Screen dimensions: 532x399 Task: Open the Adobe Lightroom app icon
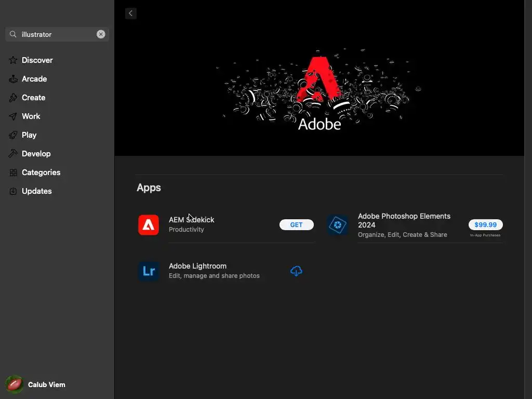point(148,271)
